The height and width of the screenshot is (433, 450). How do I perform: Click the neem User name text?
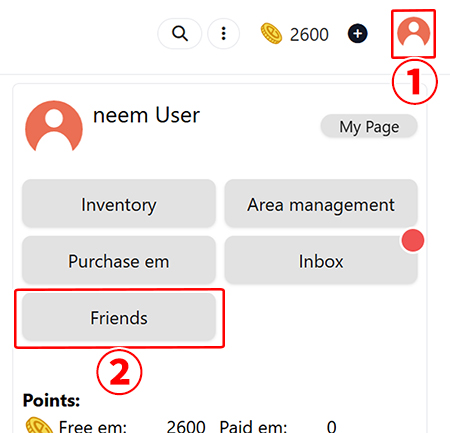(146, 115)
